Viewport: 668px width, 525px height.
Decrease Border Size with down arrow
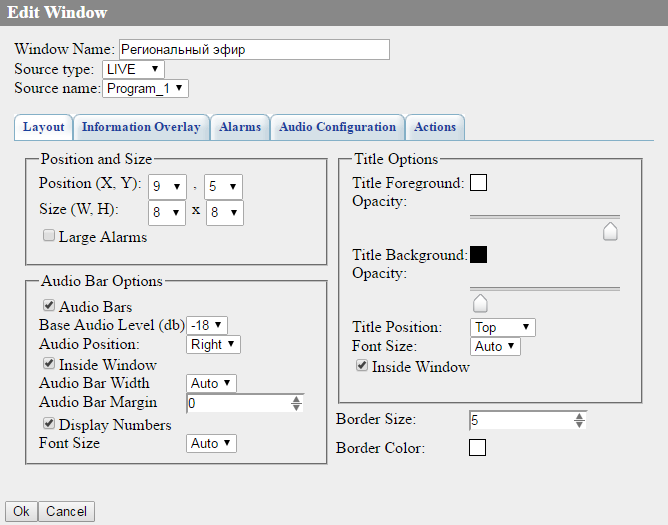click(x=579, y=424)
